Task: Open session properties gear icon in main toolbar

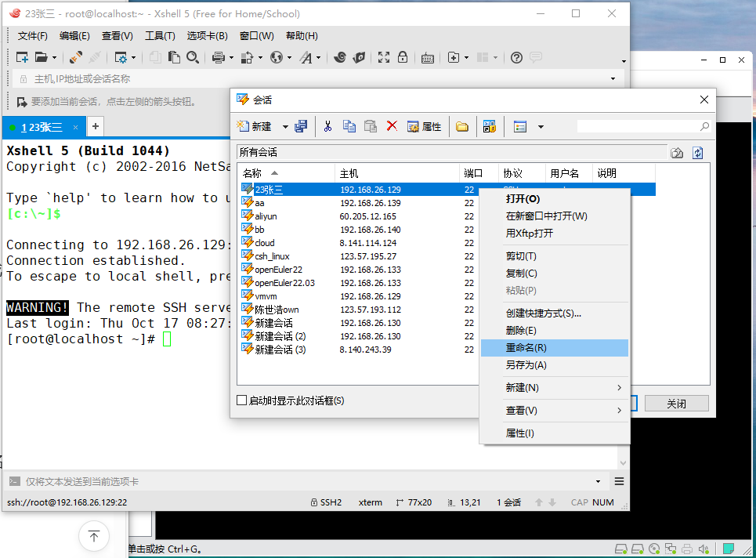Action: [x=120, y=57]
